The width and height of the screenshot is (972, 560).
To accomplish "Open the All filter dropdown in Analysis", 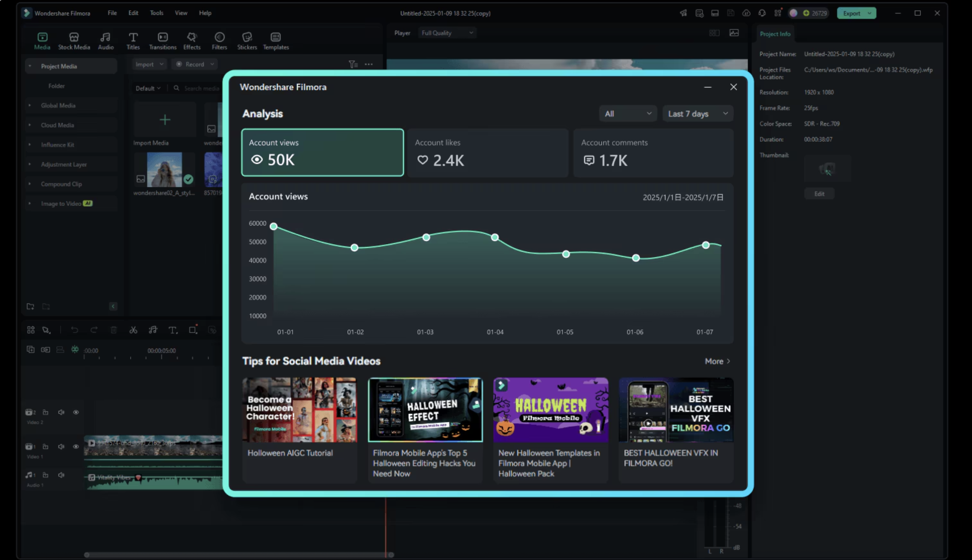I will pyautogui.click(x=627, y=114).
